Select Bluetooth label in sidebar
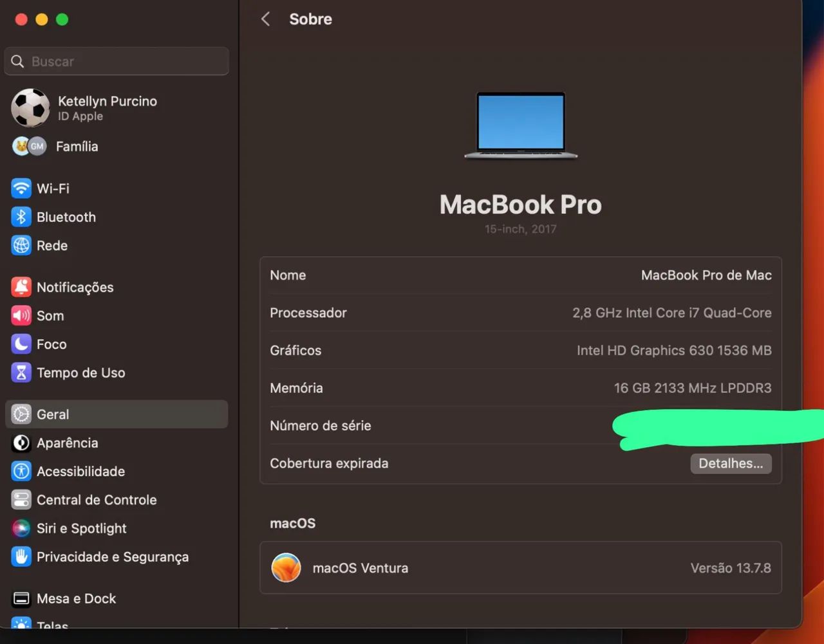 tap(66, 217)
